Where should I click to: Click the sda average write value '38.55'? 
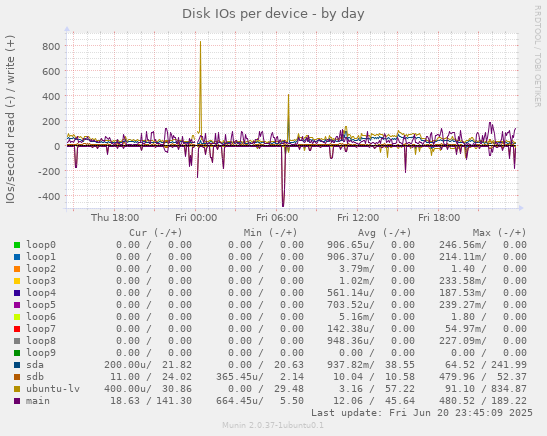click(400, 365)
